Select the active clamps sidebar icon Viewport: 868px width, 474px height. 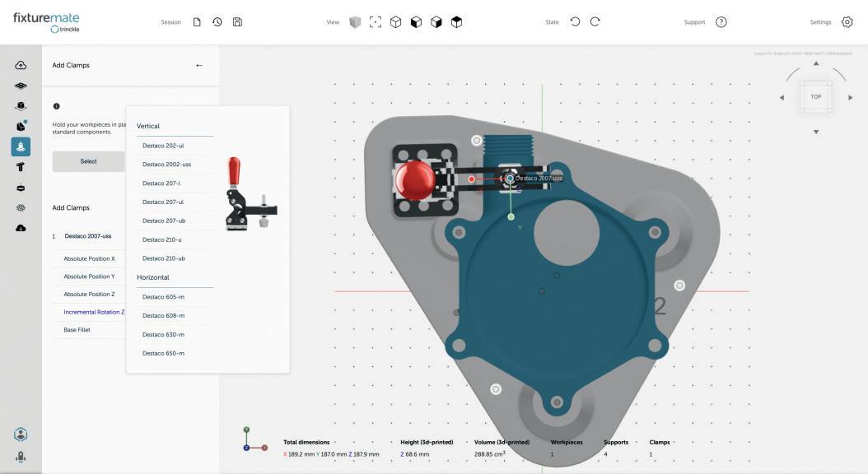(21, 146)
